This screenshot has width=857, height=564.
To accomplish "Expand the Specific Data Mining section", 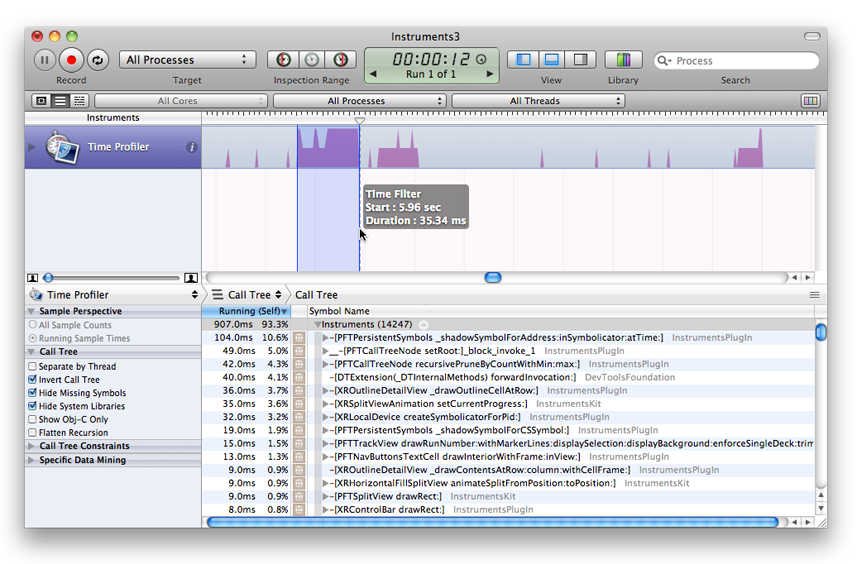I will coord(31,460).
